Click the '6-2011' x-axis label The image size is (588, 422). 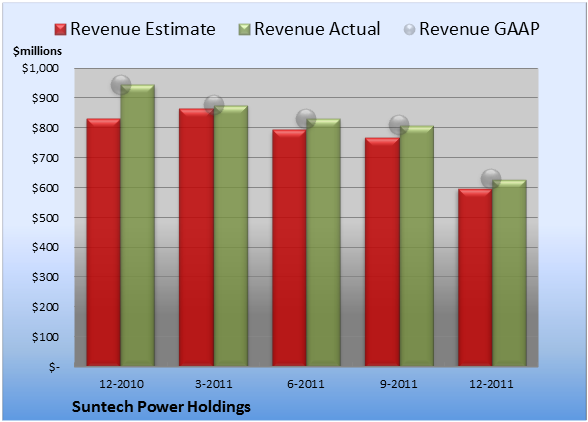306,384
